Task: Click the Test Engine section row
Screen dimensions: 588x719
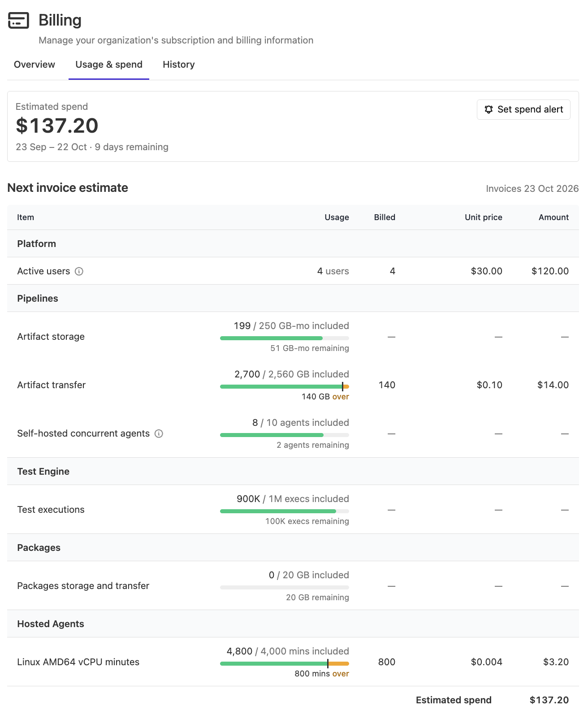Action: (293, 472)
